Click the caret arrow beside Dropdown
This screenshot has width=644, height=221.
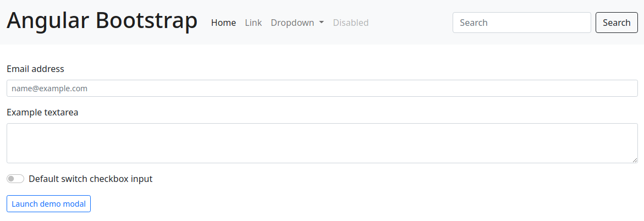pos(321,23)
